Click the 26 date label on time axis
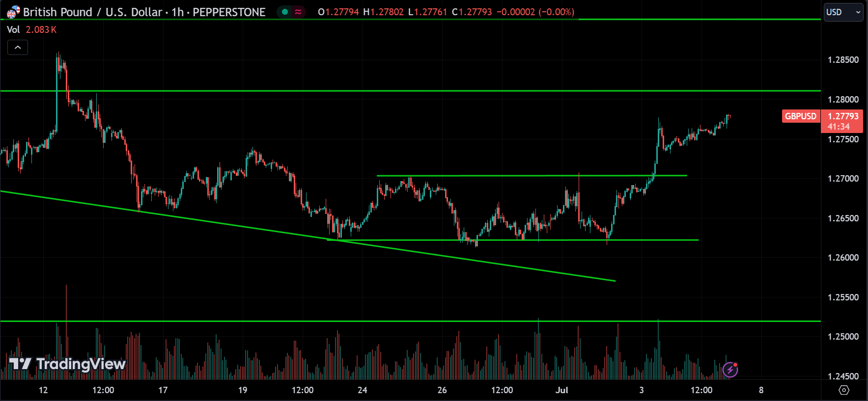The image size is (868, 401). pyautogui.click(x=442, y=390)
